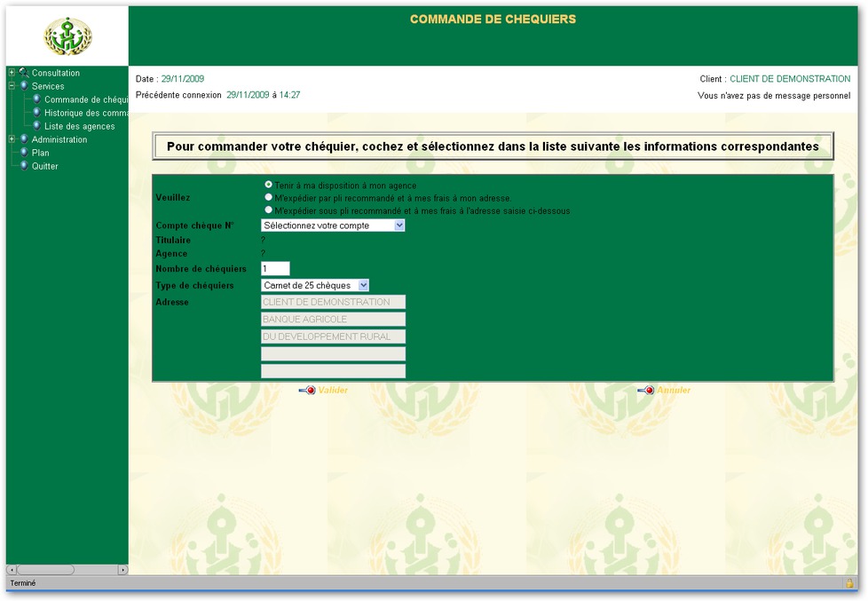Click the 'Vous n'avez pas de message personnel' text

click(x=774, y=95)
